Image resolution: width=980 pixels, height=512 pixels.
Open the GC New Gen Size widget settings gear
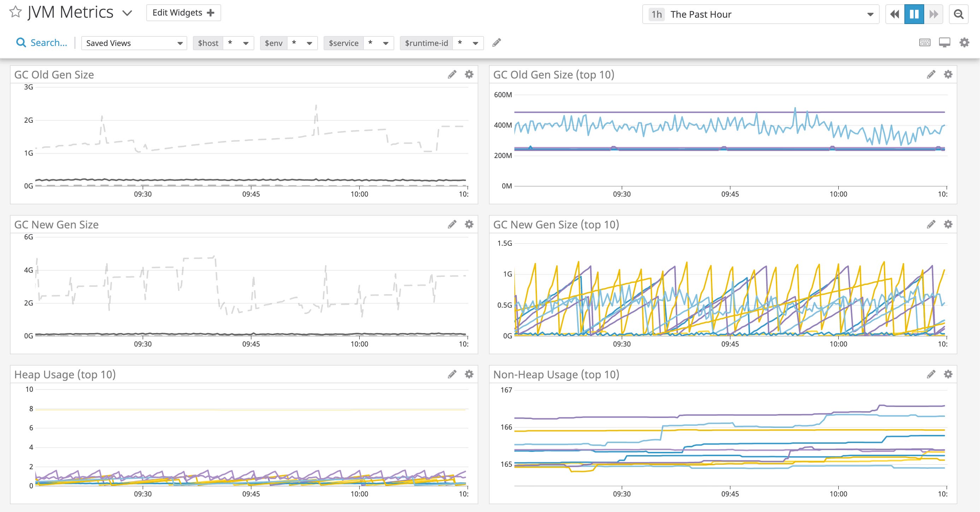point(469,224)
